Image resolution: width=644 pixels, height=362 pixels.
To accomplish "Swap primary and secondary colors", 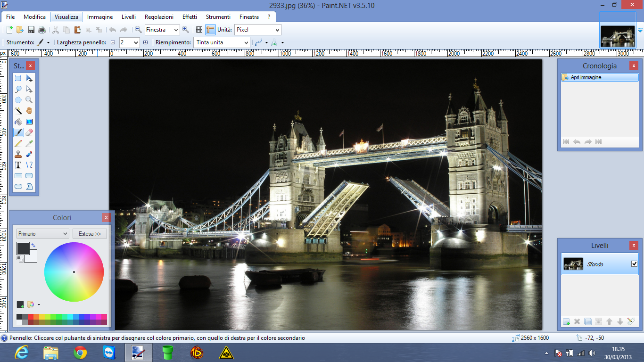I will [x=33, y=246].
